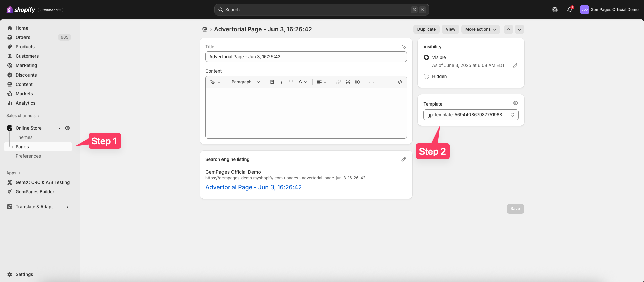Preview template with eye icon
This screenshot has width=644, height=282.
click(515, 103)
